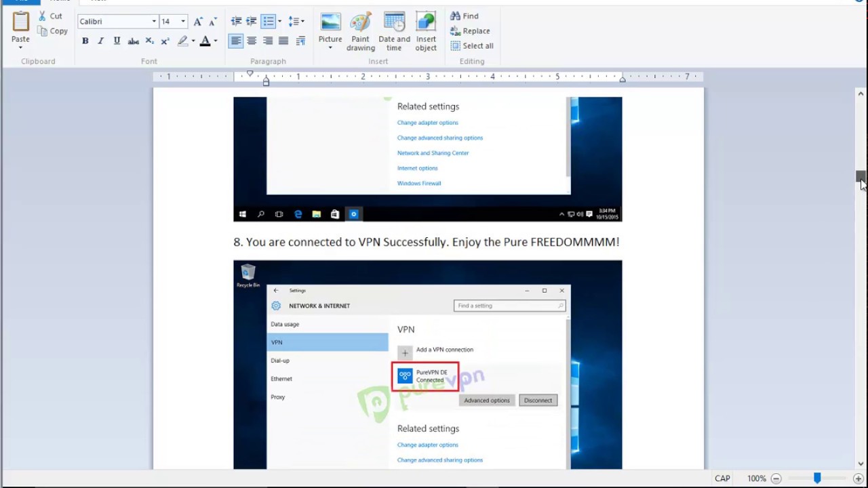This screenshot has width=868, height=488.
Task: Decrease the paragraph indent
Action: click(x=236, y=22)
